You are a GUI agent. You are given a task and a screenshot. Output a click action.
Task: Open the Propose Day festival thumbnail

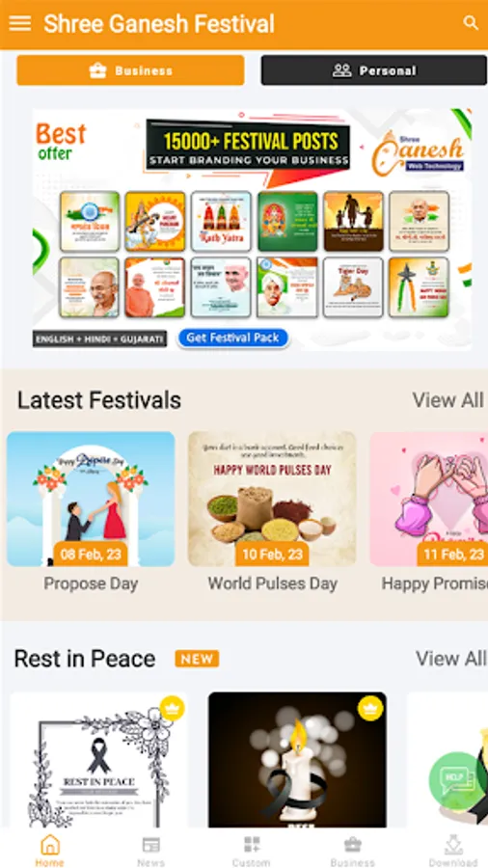point(91,499)
